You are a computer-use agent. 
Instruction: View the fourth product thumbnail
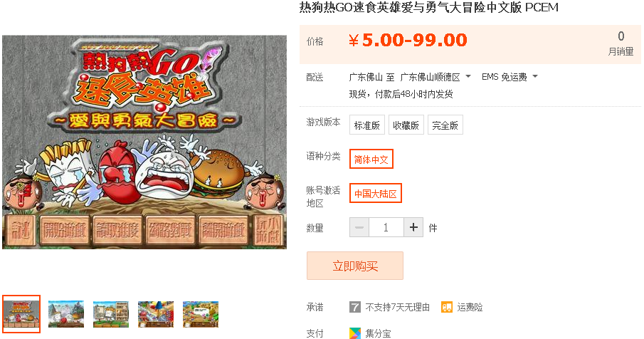(156, 314)
